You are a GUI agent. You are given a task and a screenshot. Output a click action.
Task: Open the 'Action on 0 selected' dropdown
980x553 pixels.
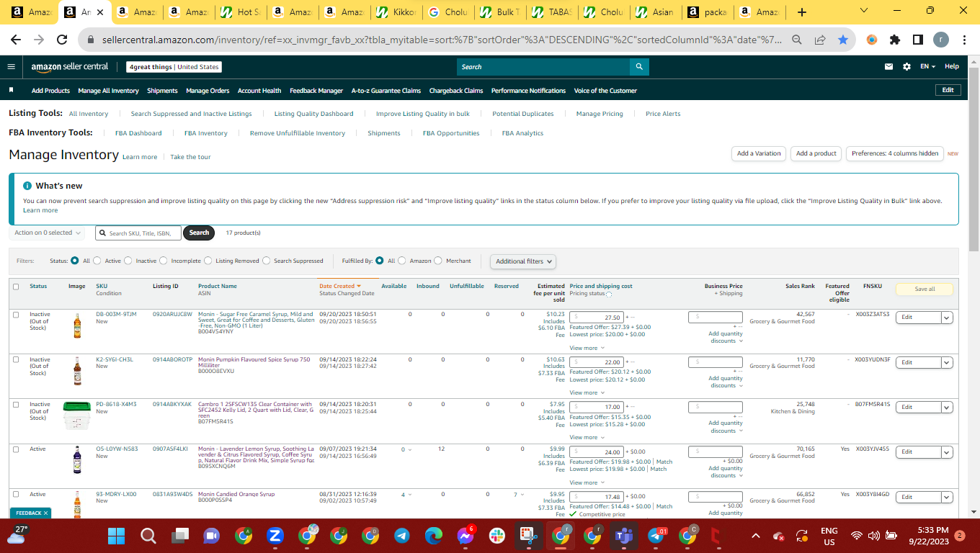point(48,233)
